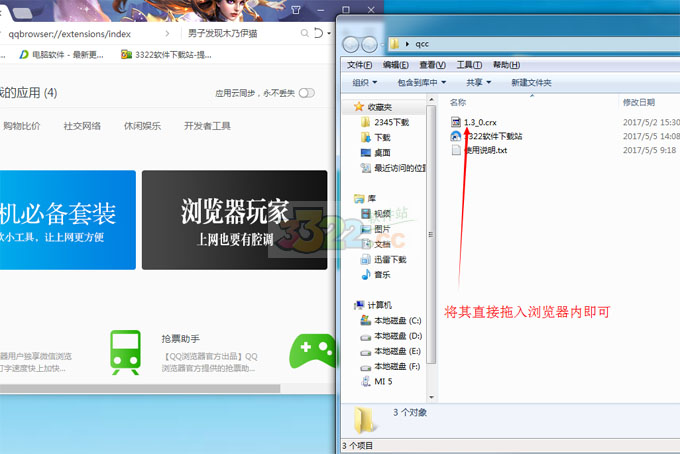The height and width of the screenshot is (454, 680).
Task: Select the 购物比价 category tab
Action: (22, 126)
